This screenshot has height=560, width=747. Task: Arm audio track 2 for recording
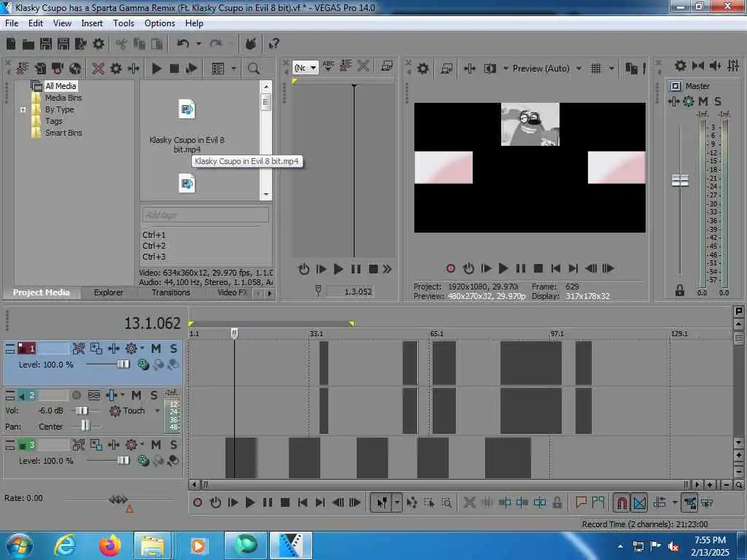point(76,395)
